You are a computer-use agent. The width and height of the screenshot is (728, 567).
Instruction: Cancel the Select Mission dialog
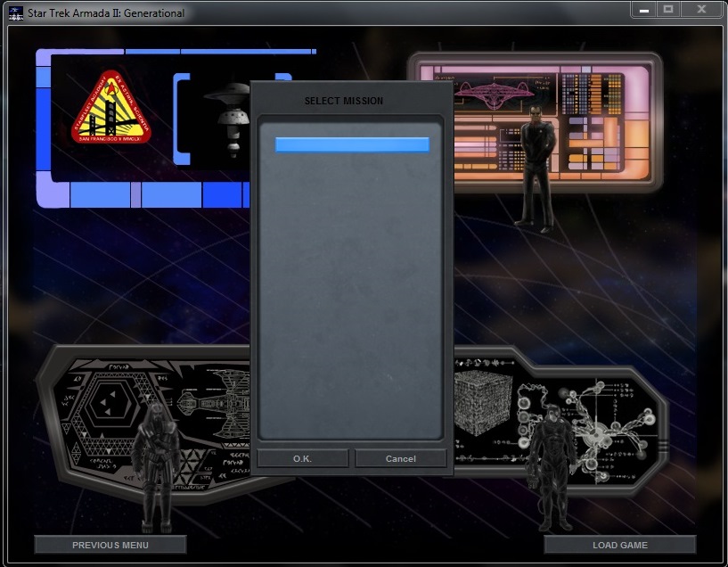tap(401, 459)
